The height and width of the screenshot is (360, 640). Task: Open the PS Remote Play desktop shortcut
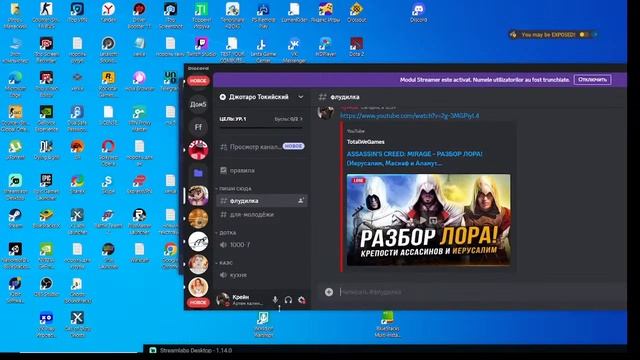pyautogui.click(x=263, y=15)
